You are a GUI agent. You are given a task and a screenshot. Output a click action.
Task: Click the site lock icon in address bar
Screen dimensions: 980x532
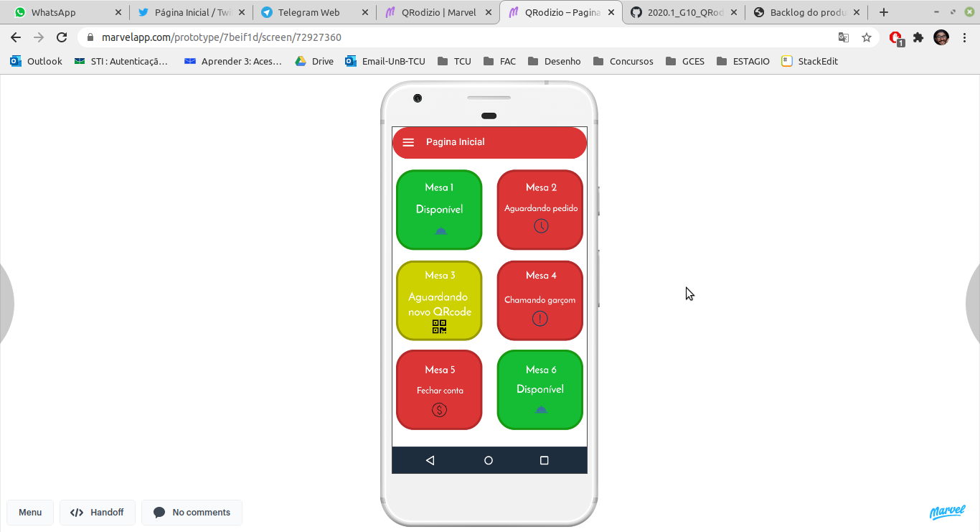click(x=90, y=37)
